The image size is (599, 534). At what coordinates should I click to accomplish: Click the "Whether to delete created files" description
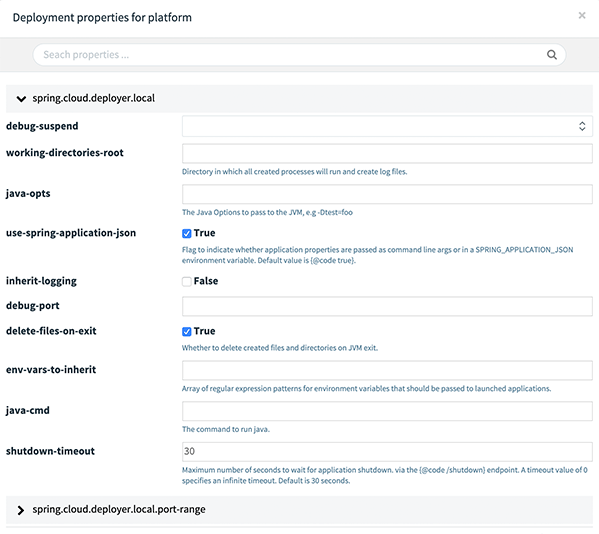280,348
